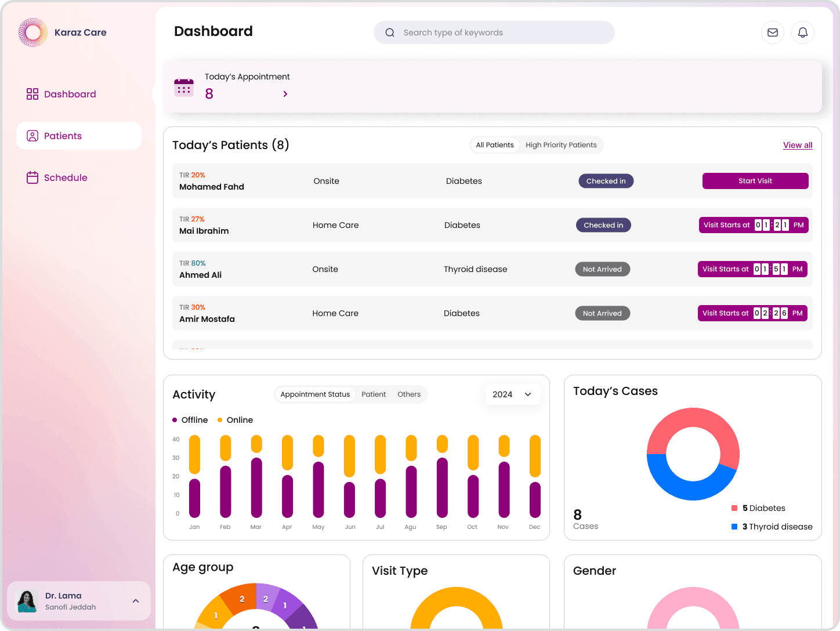
Task: Click patient name Amir Mostafa
Action: pyautogui.click(x=207, y=319)
